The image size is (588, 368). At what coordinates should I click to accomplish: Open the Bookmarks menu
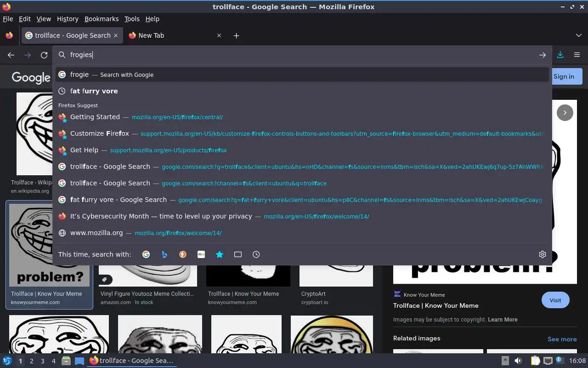(x=102, y=19)
